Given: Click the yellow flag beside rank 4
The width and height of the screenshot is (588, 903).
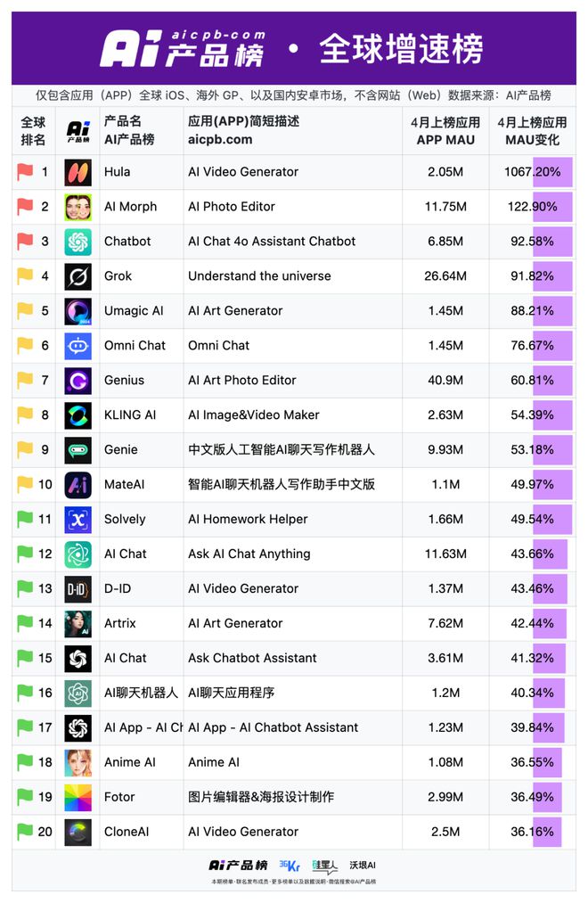Looking at the screenshot, I should (25, 275).
